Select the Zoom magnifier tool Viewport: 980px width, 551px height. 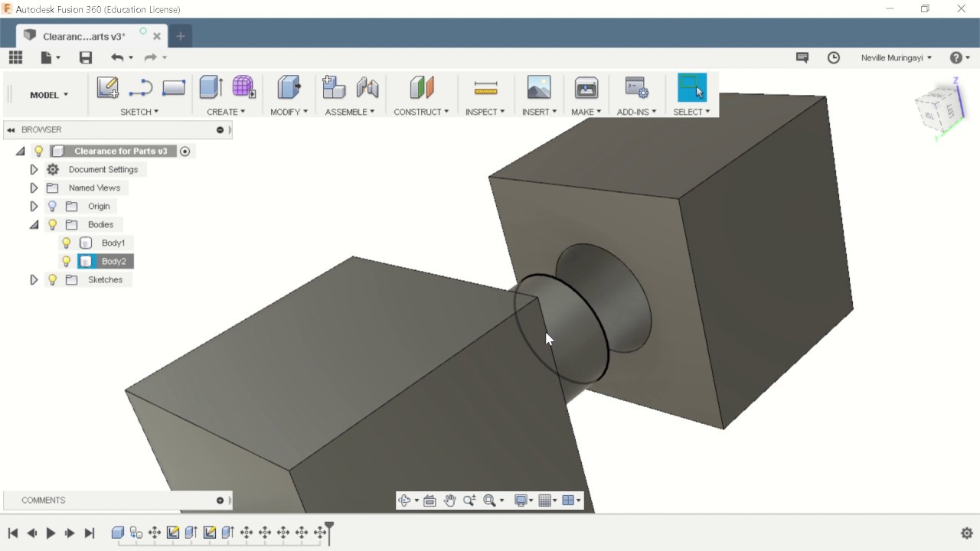[469, 500]
